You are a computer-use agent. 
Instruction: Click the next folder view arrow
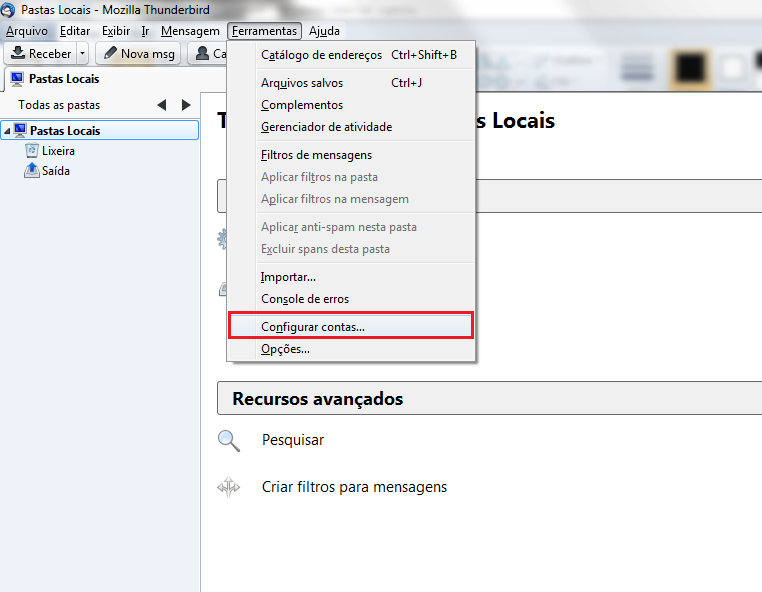click(x=186, y=105)
